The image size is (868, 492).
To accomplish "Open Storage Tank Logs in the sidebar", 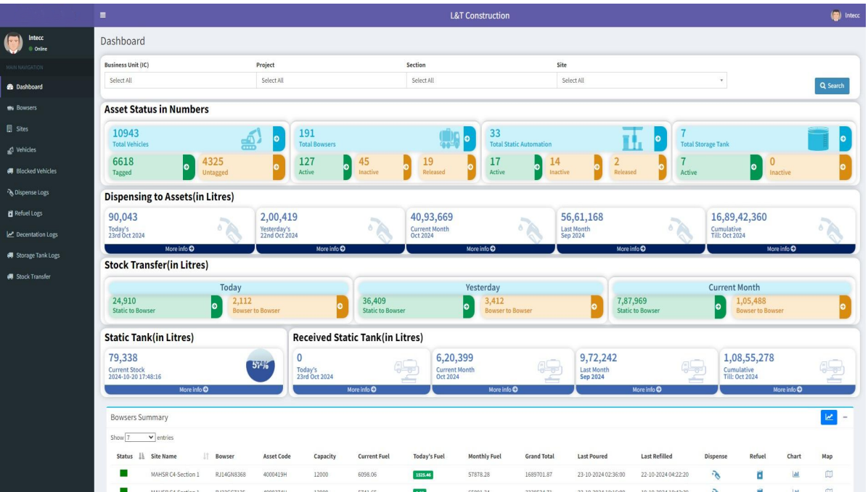I will tap(47, 255).
